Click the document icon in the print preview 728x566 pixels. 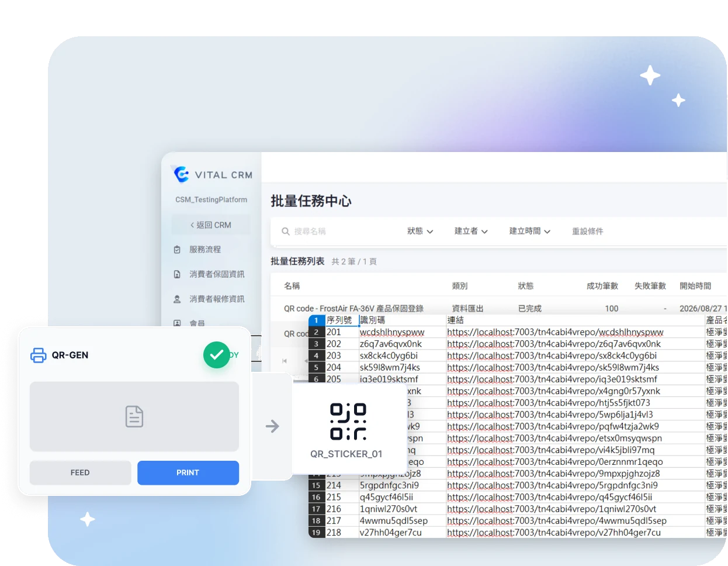coord(134,416)
